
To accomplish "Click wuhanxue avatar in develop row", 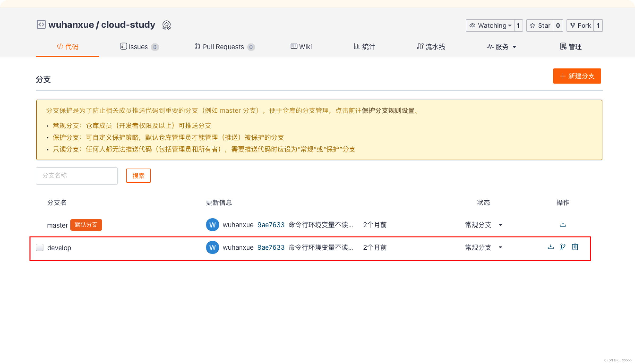I will coord(212,247).
